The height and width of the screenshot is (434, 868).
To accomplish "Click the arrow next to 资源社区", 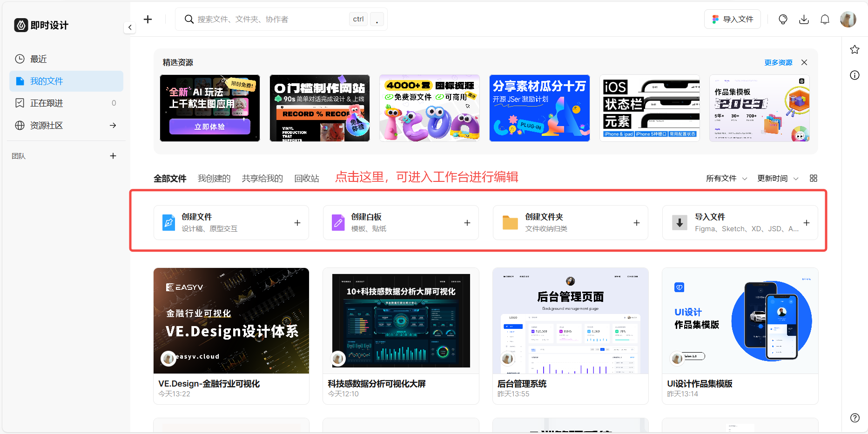I will (x=113, y=125).
